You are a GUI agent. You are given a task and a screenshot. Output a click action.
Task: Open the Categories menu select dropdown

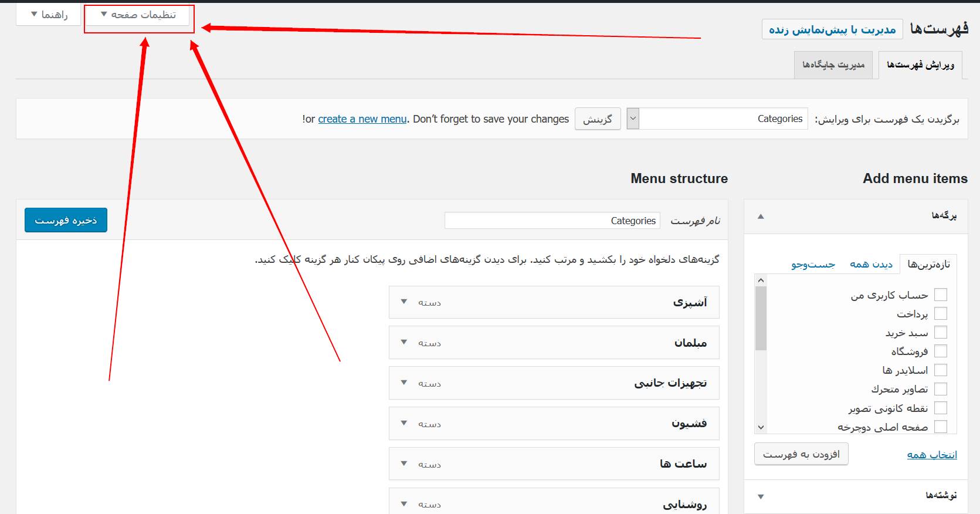tap(717, 119)
